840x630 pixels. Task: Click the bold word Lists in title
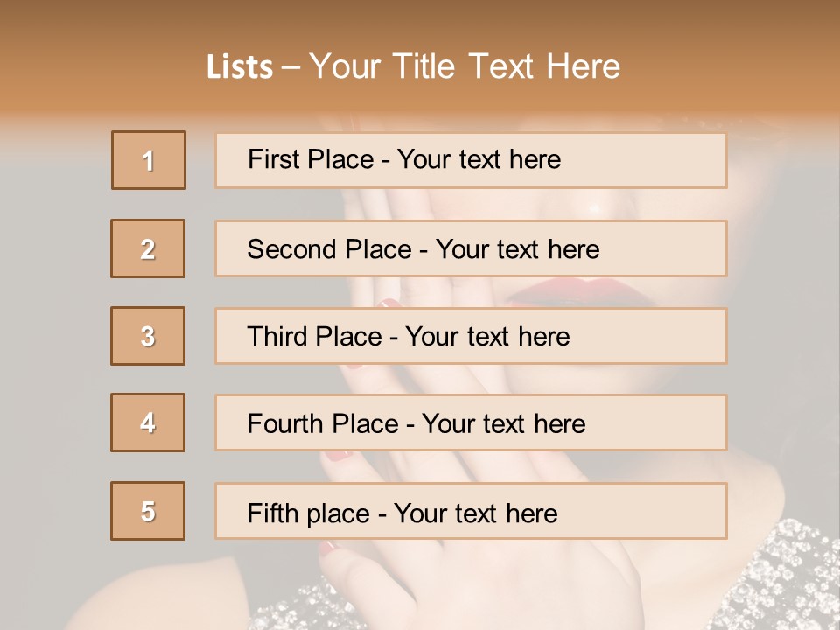240,67
